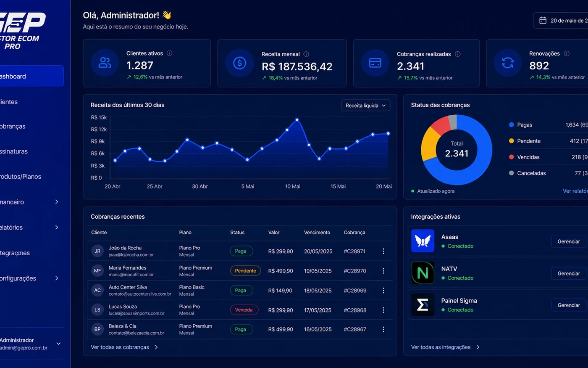Screen dimensions: 588x368
Task: Open row options for Auto Center Silva
Action: [x=383, y=291]
